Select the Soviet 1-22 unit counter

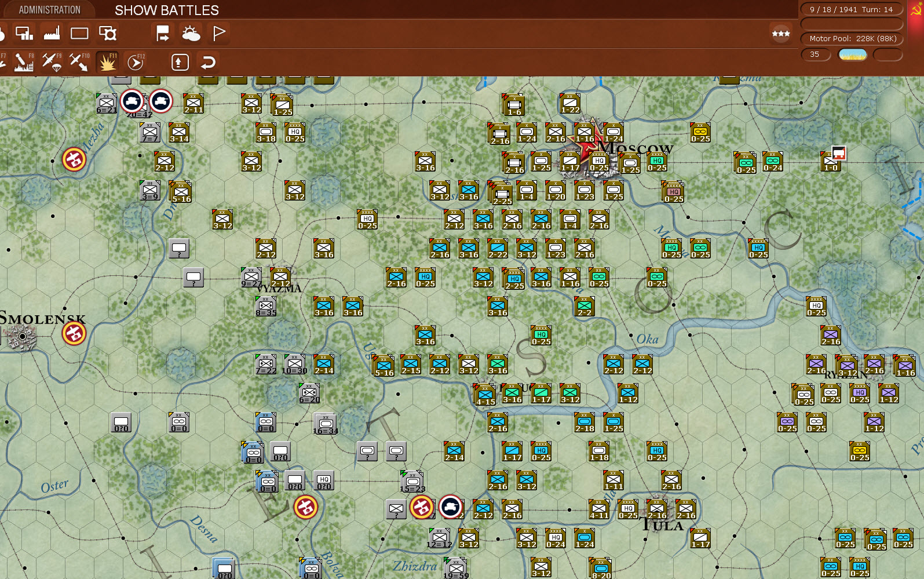(x=570, y=104)
